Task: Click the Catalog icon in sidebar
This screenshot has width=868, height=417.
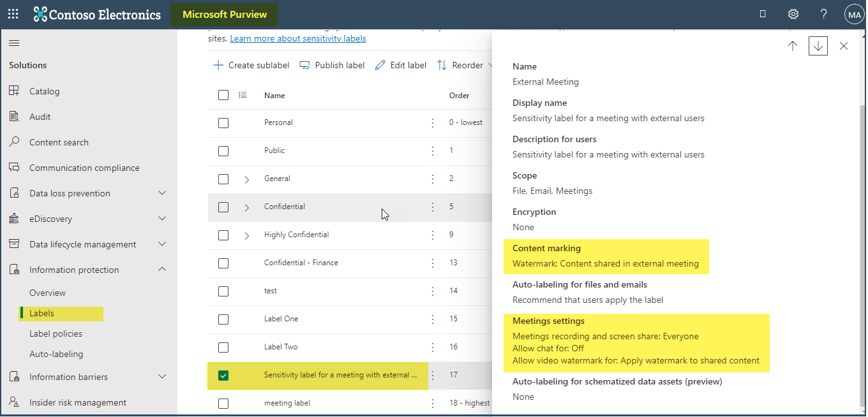Action: point(14,91)
